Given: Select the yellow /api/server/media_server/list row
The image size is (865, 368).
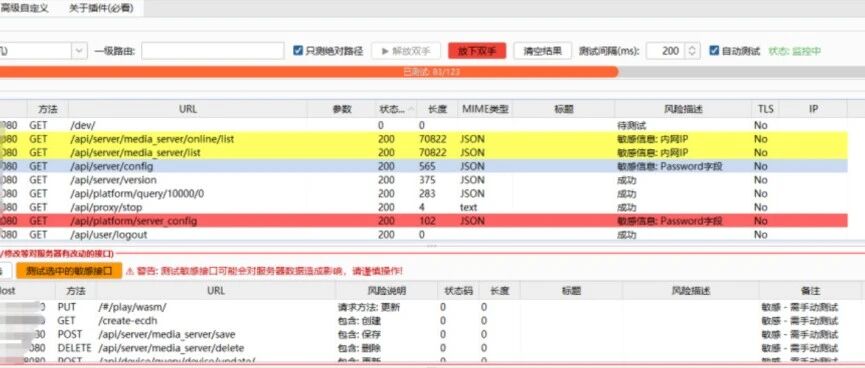Looking at the screenshot, I should tap(424, 152).
